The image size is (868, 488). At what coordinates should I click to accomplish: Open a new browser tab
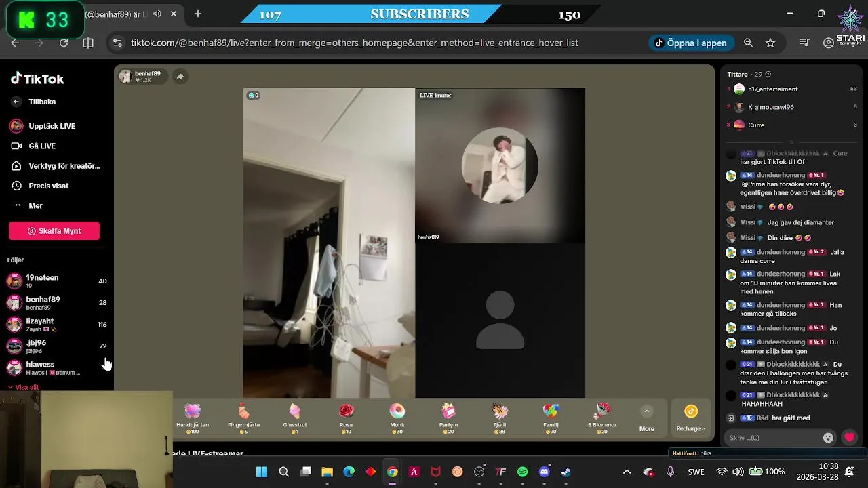198,14
